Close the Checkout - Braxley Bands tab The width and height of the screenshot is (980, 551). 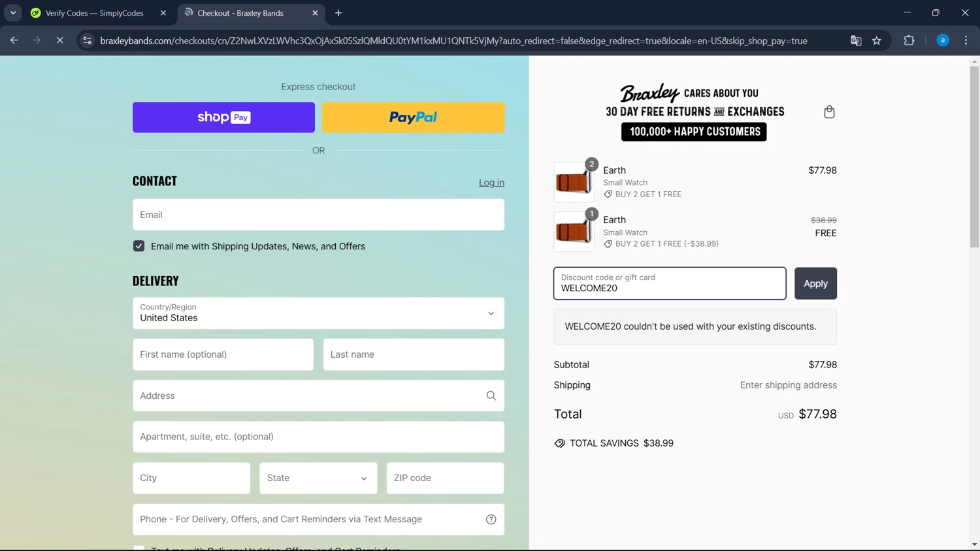315,13
